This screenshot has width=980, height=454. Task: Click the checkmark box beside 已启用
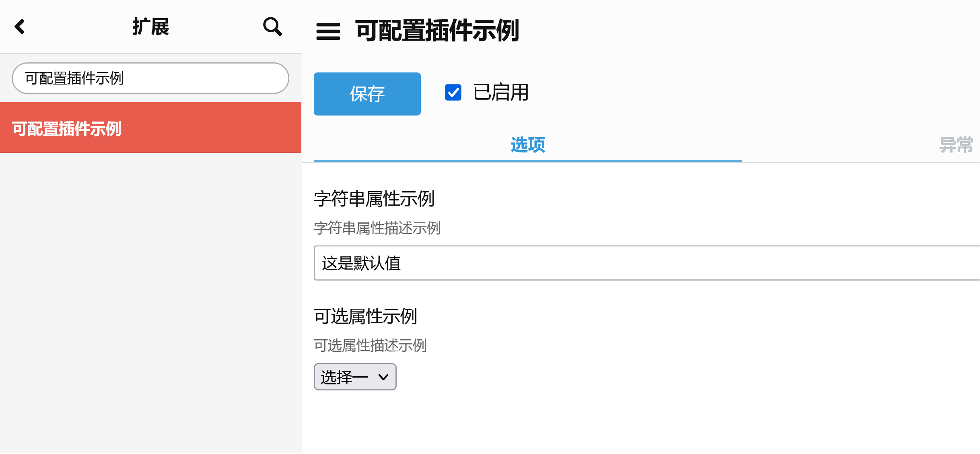453,93
